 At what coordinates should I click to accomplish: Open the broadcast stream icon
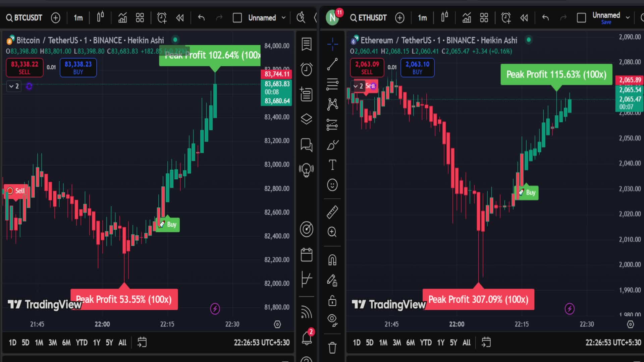tap(306, 312)
